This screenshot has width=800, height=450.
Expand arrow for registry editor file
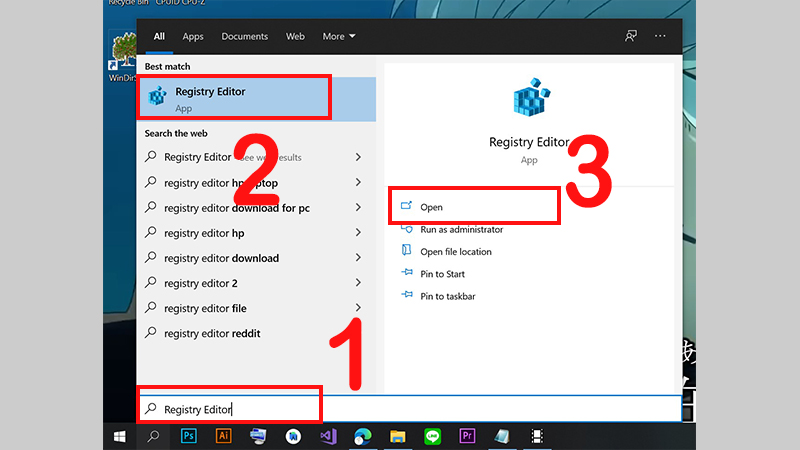click(358, 307)
